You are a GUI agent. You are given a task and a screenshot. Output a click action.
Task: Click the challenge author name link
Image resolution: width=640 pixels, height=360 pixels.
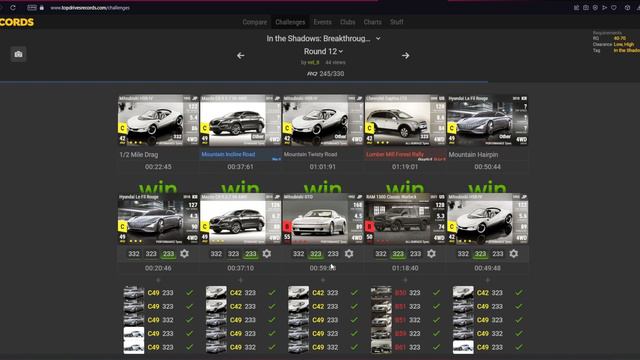pos(313,62)
